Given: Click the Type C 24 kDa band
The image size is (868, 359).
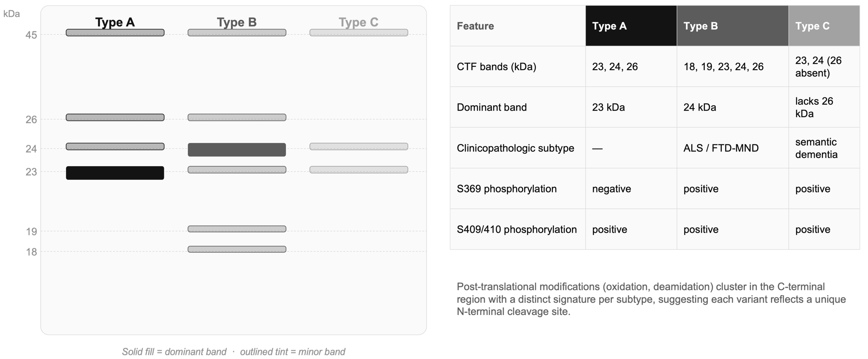Looking at the screenshot, I should [x=358, y=146].
